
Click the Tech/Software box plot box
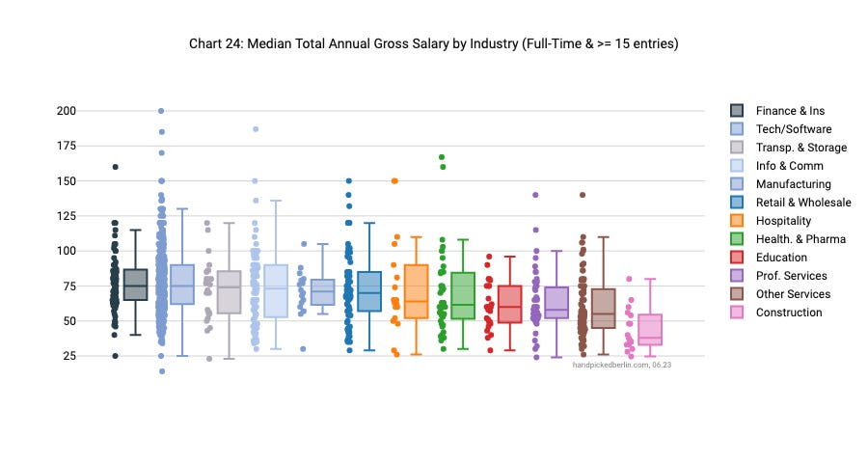(182, 285)
